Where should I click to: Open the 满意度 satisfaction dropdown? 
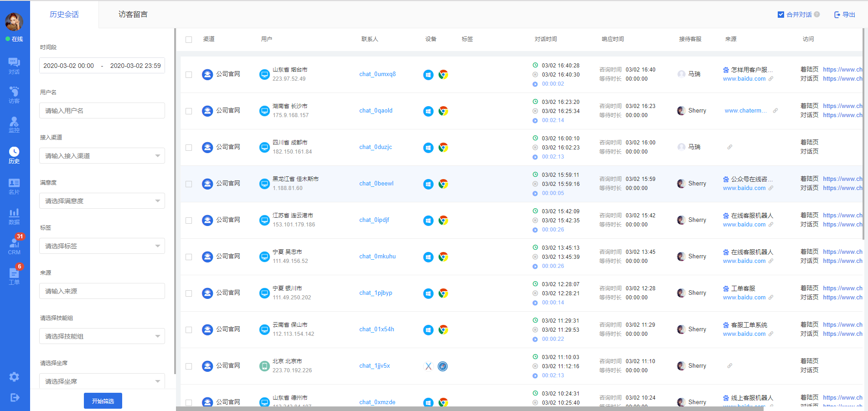coord(102,201)
